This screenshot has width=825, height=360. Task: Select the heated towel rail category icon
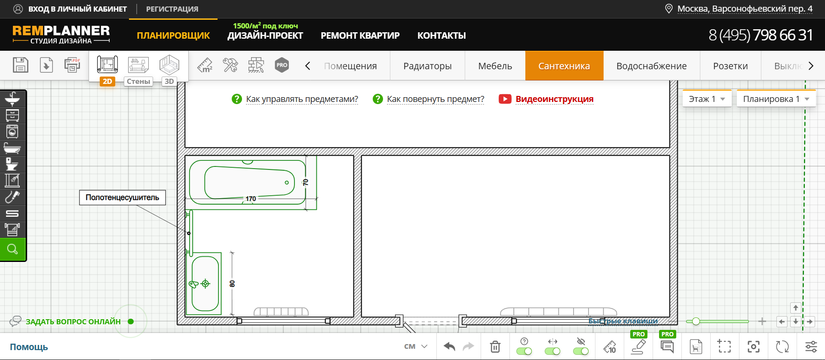(12, 213)
